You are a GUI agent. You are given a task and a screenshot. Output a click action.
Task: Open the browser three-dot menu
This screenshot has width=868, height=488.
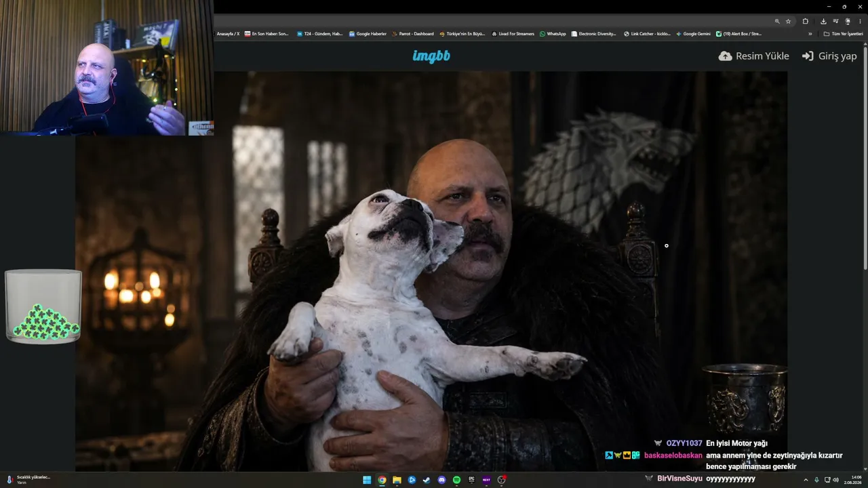tap(860, 21)
